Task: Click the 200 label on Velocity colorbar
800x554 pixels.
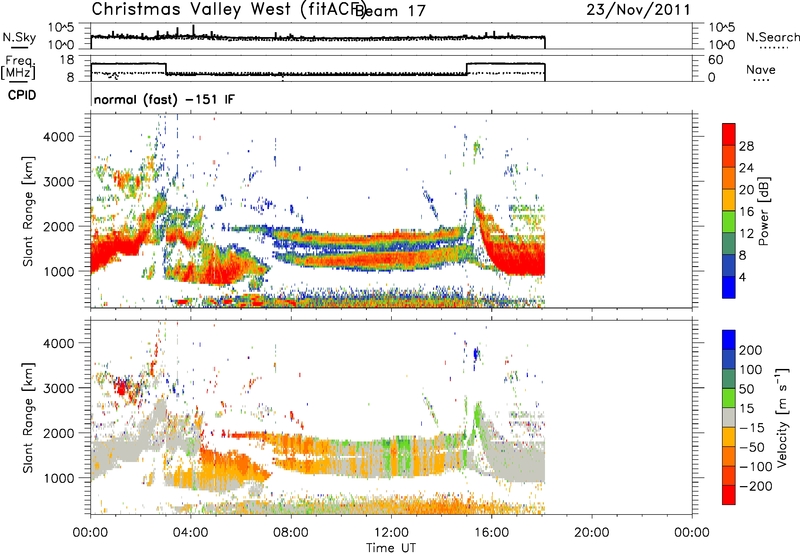Action: tap(751, 350)
